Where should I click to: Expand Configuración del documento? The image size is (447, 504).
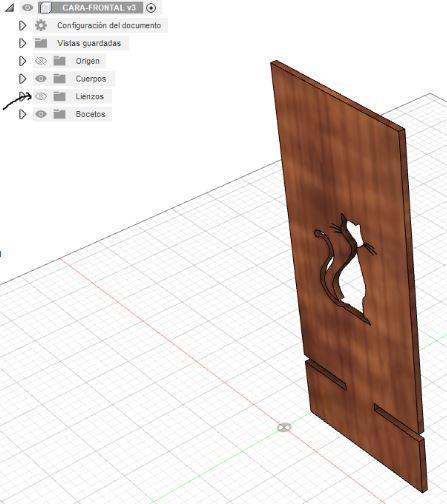point(22,25)
